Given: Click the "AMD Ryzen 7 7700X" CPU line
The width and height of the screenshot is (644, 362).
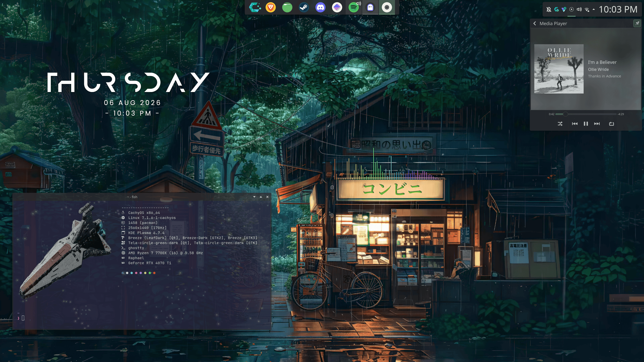Looking at the screenshot, I should 166,253.
